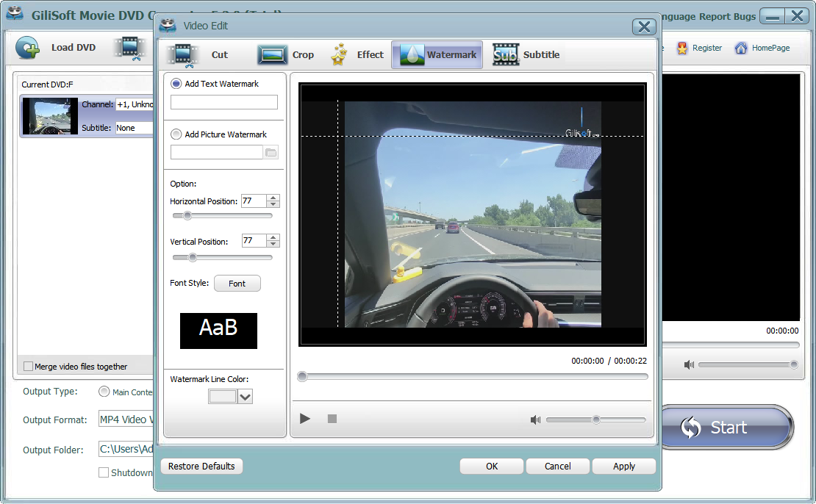Adjust main window volume slider
The height and width of the screenshot is (504, 816).
coord(748,364)
